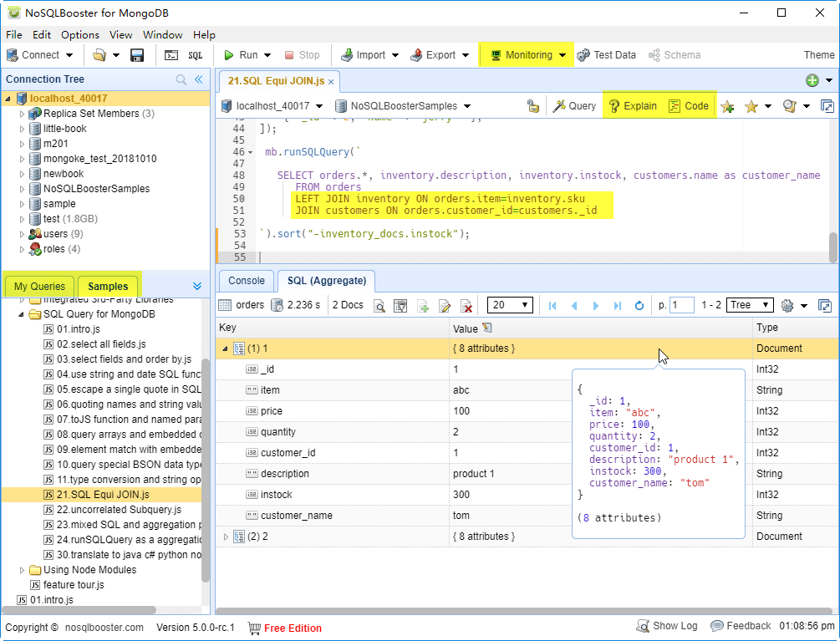The width and height of the screenshot is (840, 641).
Task: Click the SQL toolbar icon
Action: [x=195, y=55]
